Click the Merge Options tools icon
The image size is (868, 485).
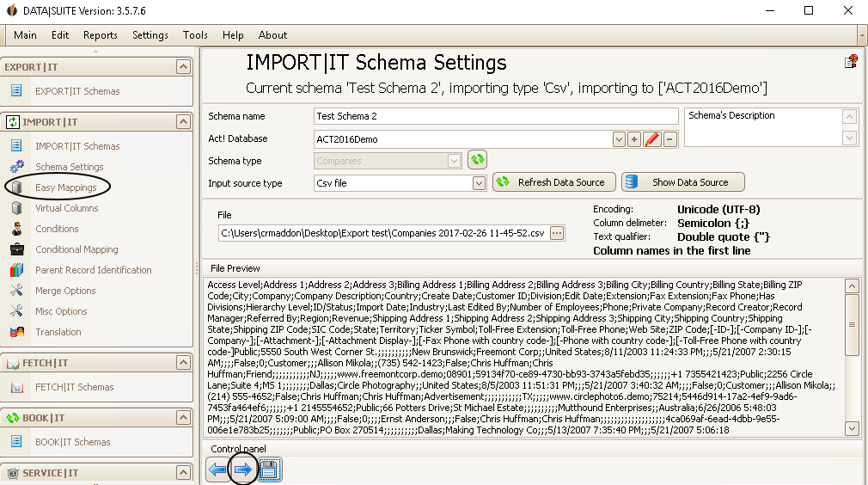pyautogui.click(x=16, y=290)
